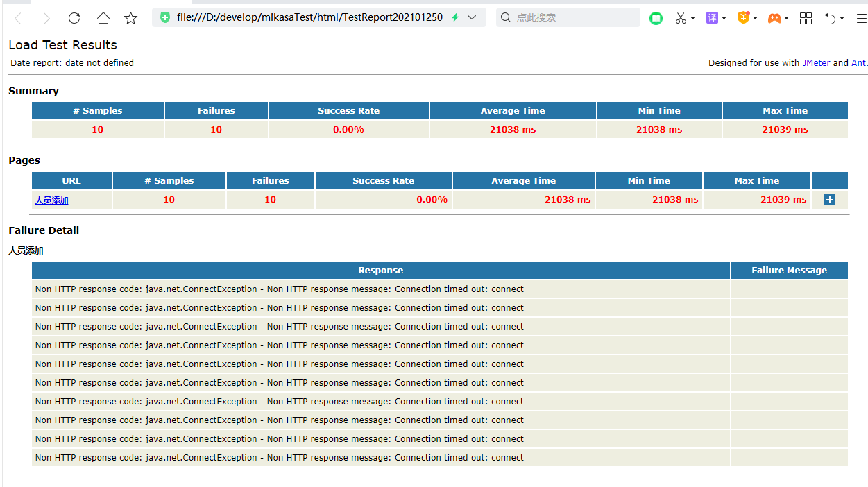The image size is (868, 487).
Task: Click the orange game controller icon
Action: tap(774, 18)
